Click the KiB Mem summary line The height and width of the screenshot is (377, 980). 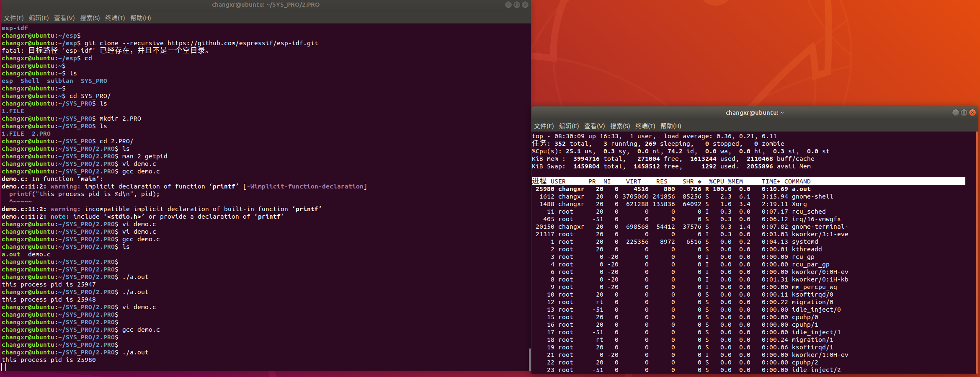pos(673,159)
